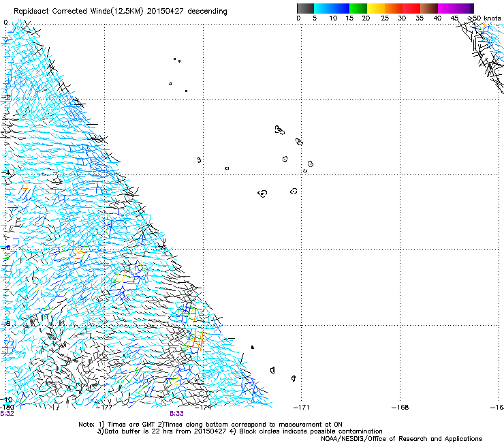This screenshot has height=443, width=504.
Task: Click the '35' label on wind-speed legend
Action: 420,18
